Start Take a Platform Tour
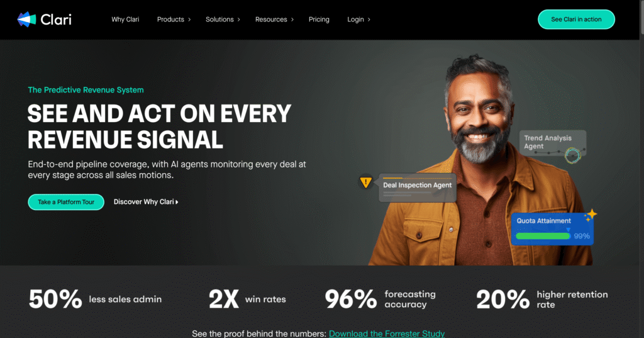The width and height of the screenshot is (644, 338). (66, 202)
